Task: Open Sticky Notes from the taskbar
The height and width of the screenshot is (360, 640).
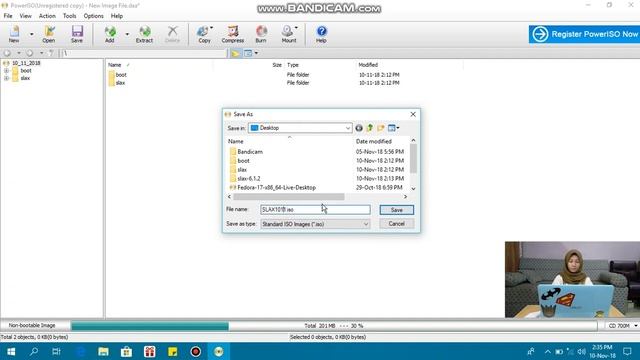Action: [x=172, y=351]
